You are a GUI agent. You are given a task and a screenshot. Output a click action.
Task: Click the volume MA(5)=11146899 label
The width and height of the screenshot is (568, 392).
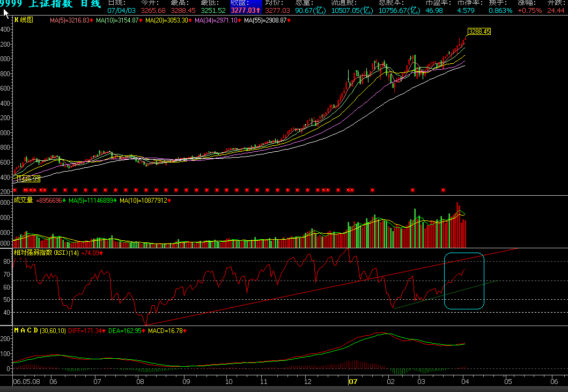92,201
